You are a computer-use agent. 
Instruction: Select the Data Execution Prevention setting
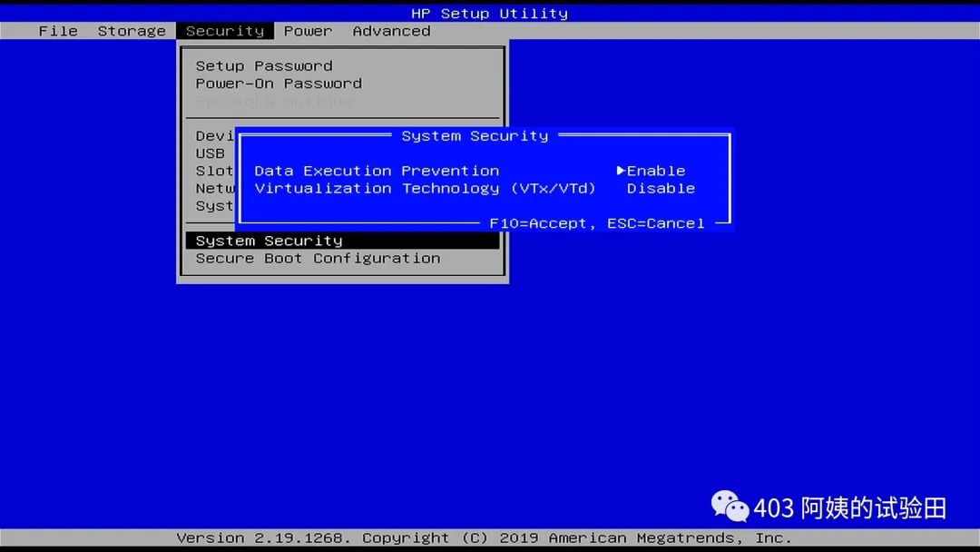[x=377, y=171]
